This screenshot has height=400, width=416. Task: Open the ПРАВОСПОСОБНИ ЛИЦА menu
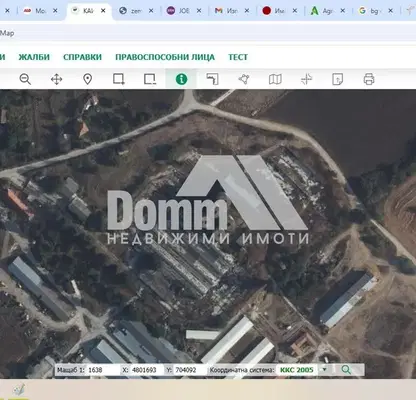tap(165, 57)
